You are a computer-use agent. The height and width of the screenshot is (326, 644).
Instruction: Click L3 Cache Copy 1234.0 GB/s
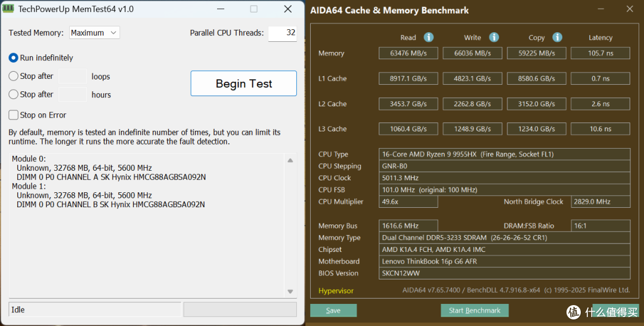(x=537, y=129)
